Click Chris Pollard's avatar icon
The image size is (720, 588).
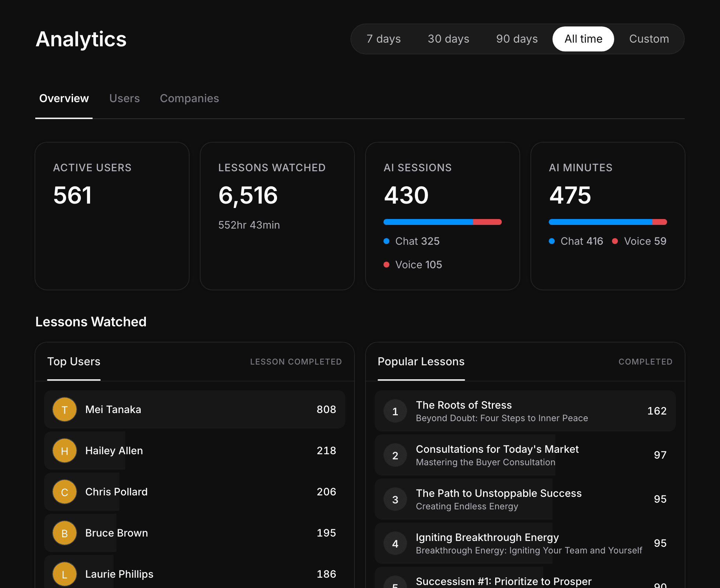65,492
